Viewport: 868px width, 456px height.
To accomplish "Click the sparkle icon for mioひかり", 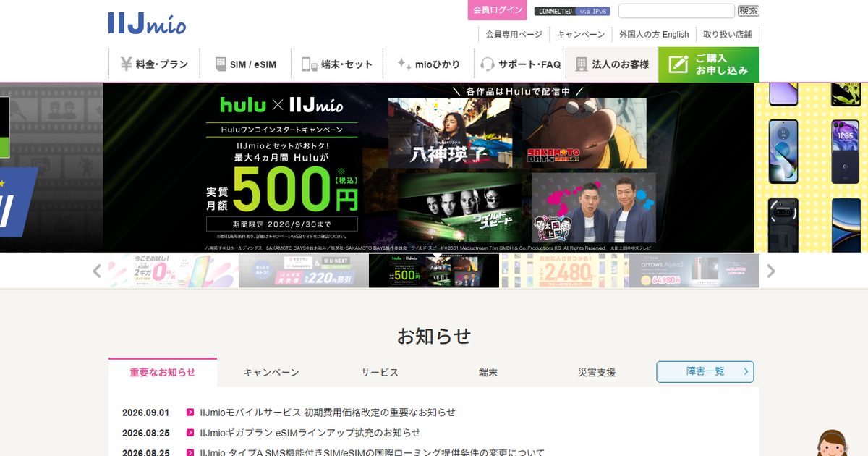I will (x=404, y=64).
